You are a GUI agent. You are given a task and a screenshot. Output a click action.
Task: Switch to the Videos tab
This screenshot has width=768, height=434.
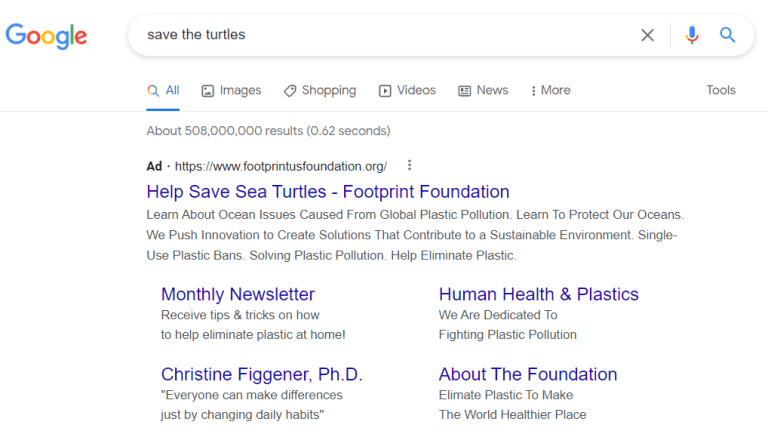(x=407, y=91)
